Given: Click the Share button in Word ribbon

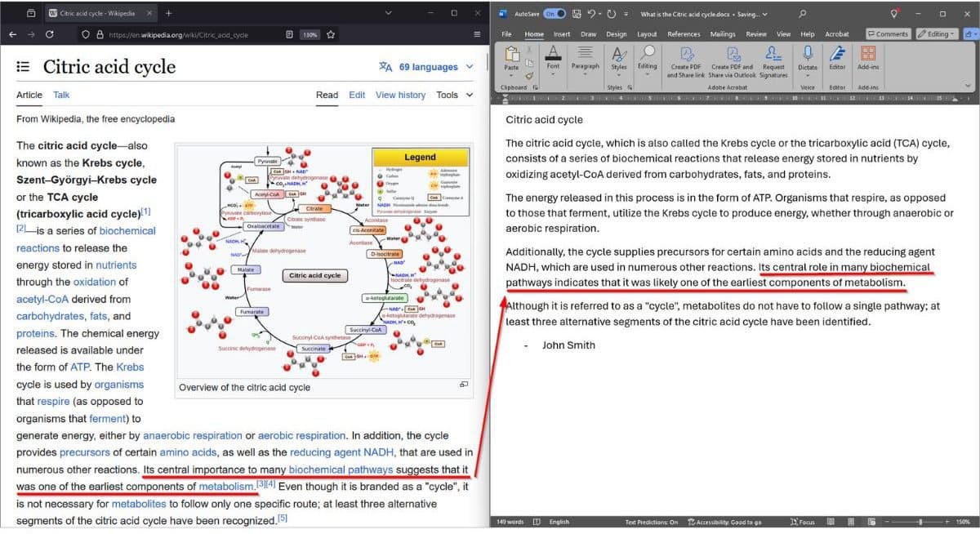Looking at the screenshot, I should [x=970, y=33].
